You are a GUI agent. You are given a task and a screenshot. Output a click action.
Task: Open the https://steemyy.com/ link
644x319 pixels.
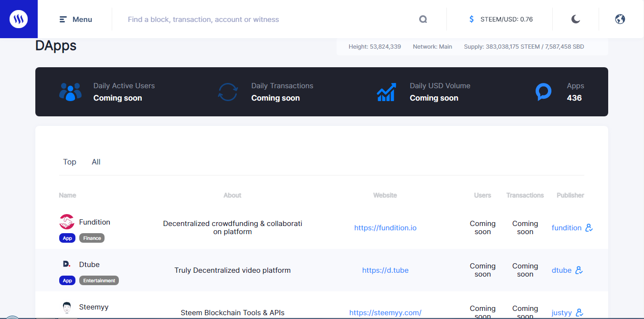[385, 313]
